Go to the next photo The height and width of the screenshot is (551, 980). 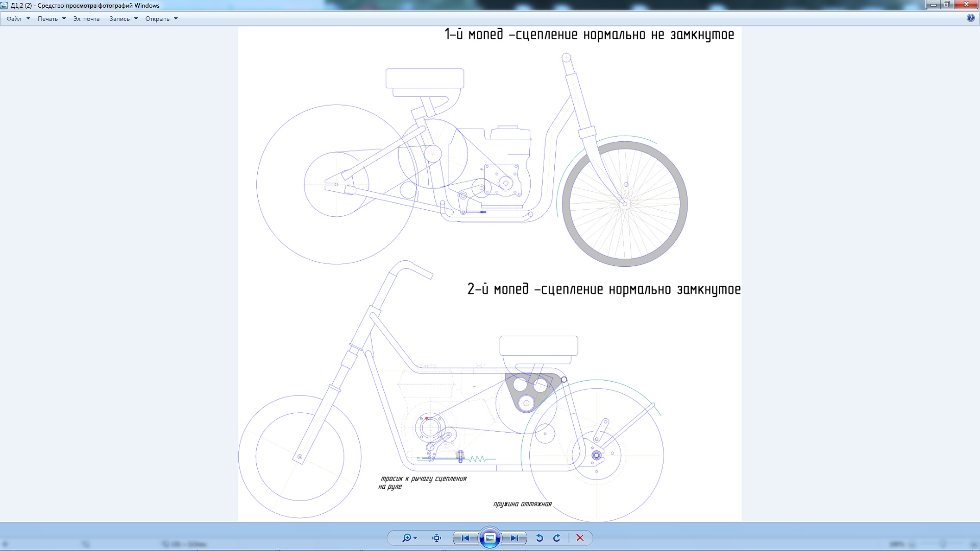514,538
